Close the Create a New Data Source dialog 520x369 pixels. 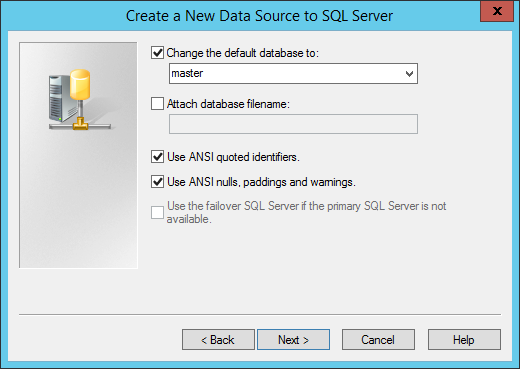pos(497,11)
